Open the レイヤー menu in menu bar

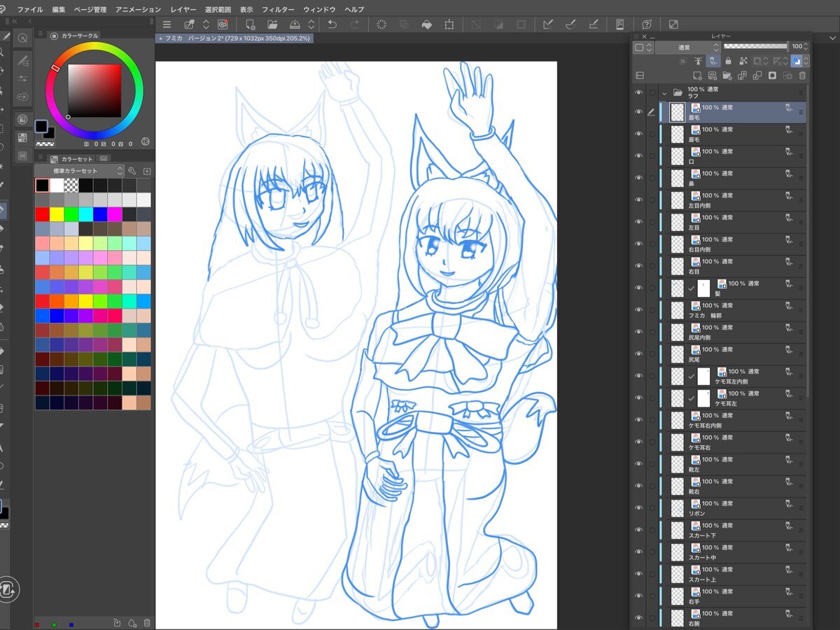[183, 10]
